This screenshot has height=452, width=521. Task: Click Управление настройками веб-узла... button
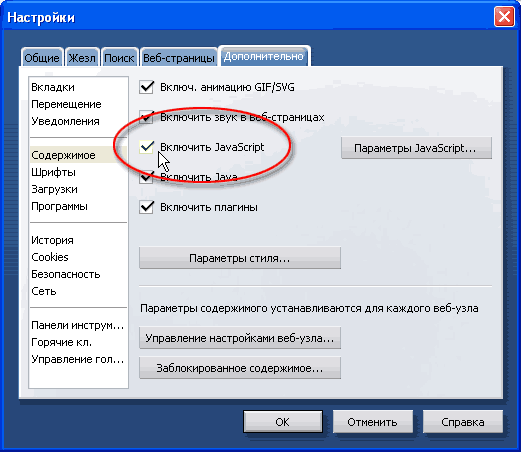click(x=240, y=338)
